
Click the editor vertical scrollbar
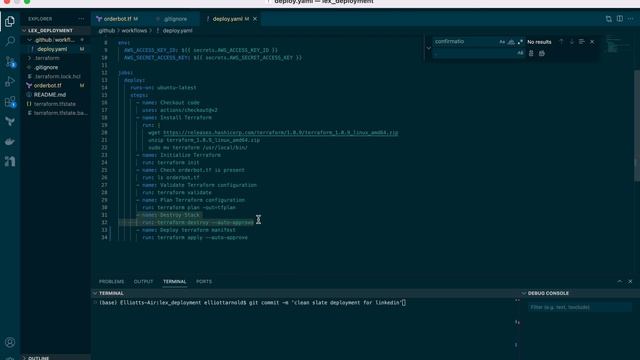coord(637,126)
